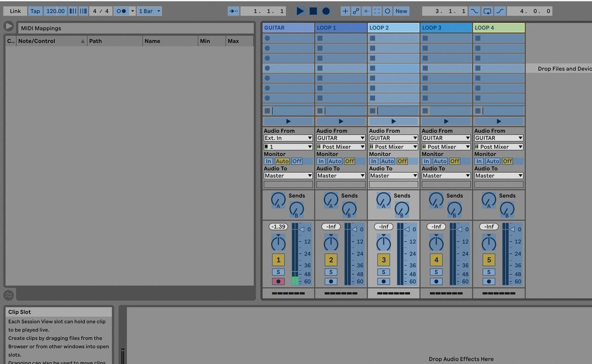Image resolution: width=592 pixels, height=364 pixels.
Task: Click the nudge tempo down icon
Action: click(x=73, y=10)
